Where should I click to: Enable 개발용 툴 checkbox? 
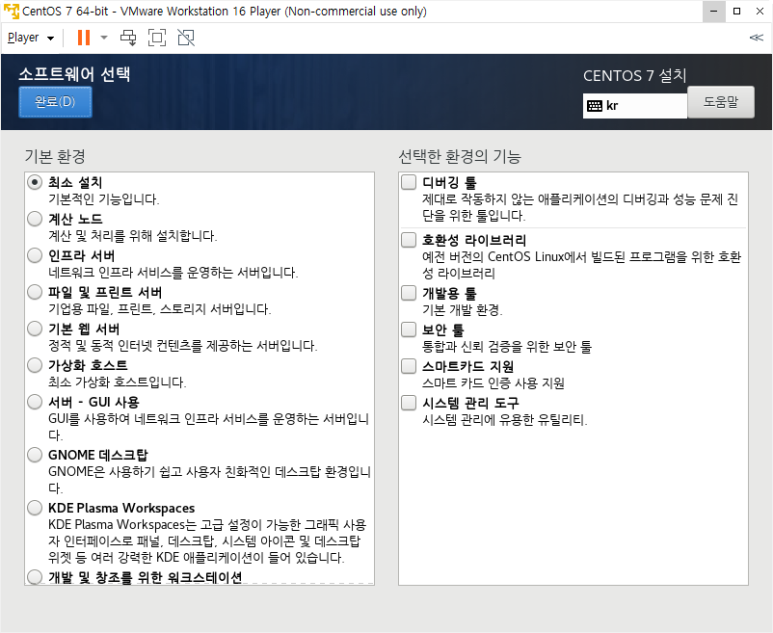click(x=409, y=293)
